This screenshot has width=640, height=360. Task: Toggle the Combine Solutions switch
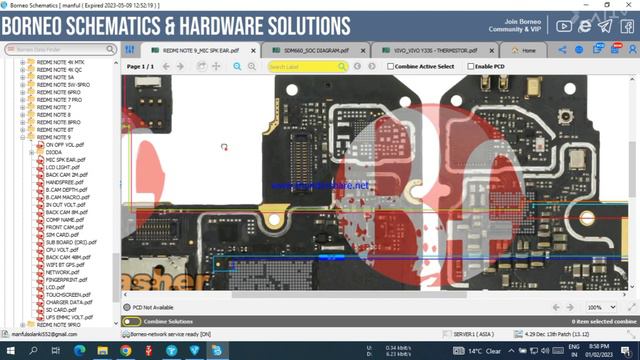(x=131, y=322)
